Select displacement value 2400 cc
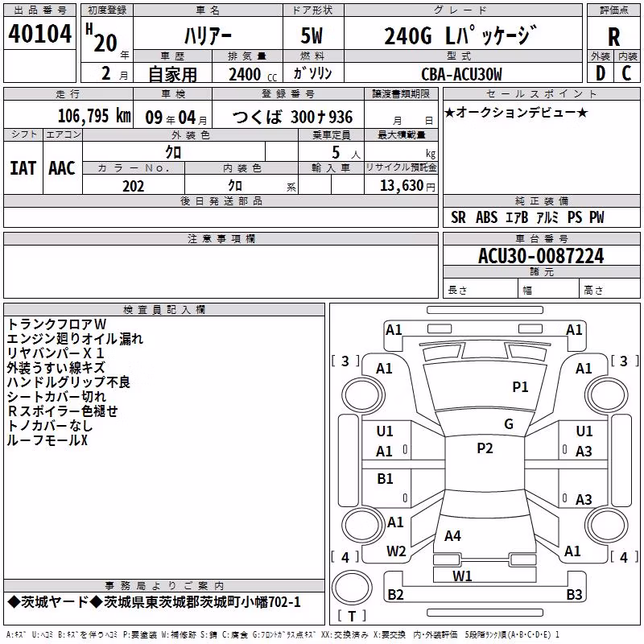Screen dimensions: 644x644 [x=253, y=75]
